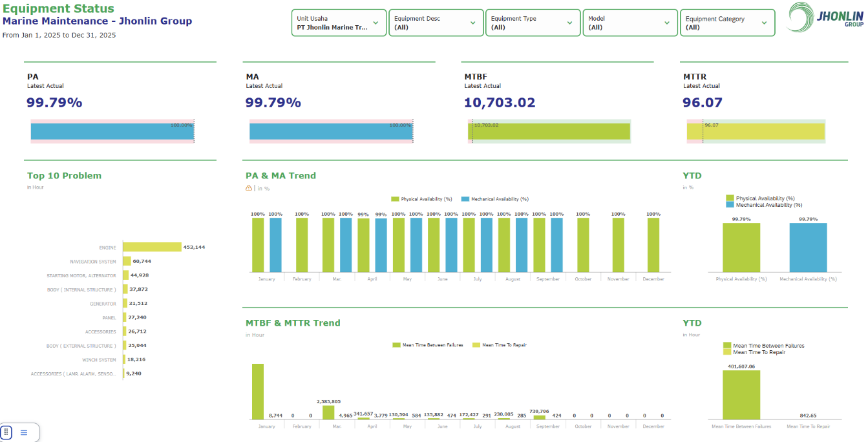This screenshot has height=442, width=868.
Task: Click the "GENERATOR" problem label
Action: [103, 304]
